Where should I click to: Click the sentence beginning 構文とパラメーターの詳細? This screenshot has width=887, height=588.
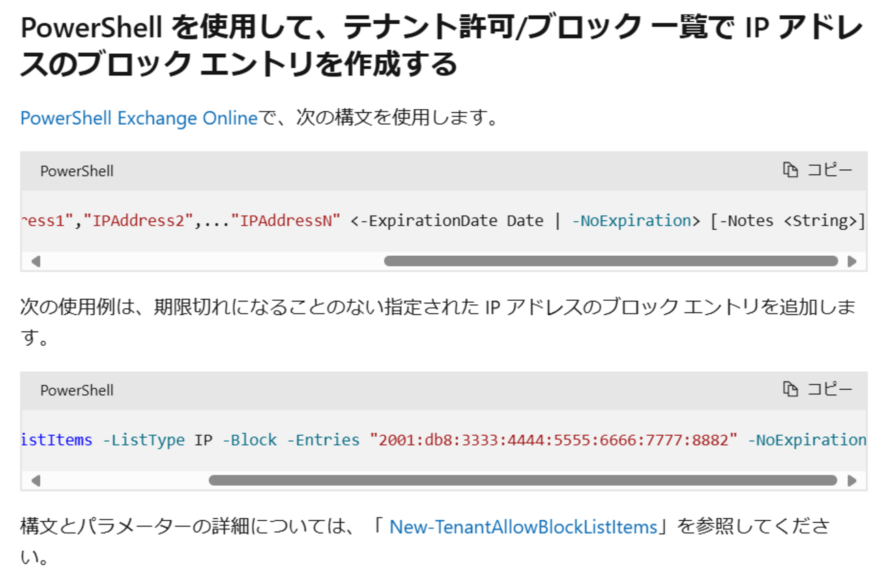click(x=425, y=542)
